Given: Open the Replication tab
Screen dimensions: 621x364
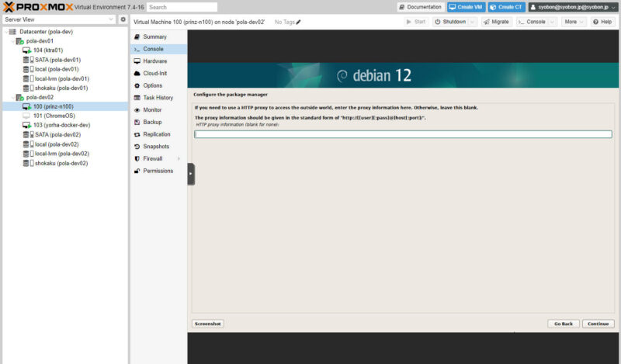Looking at the screenshot, I should 159,134.
